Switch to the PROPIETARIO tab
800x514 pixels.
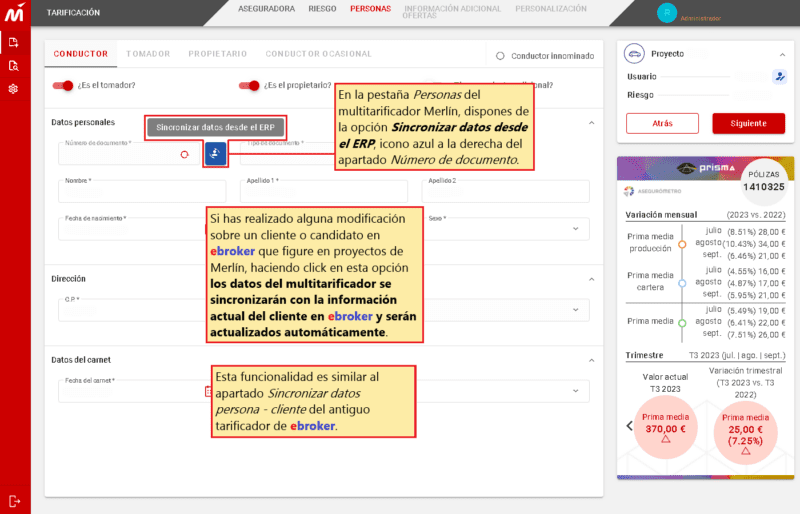(217, 54)
